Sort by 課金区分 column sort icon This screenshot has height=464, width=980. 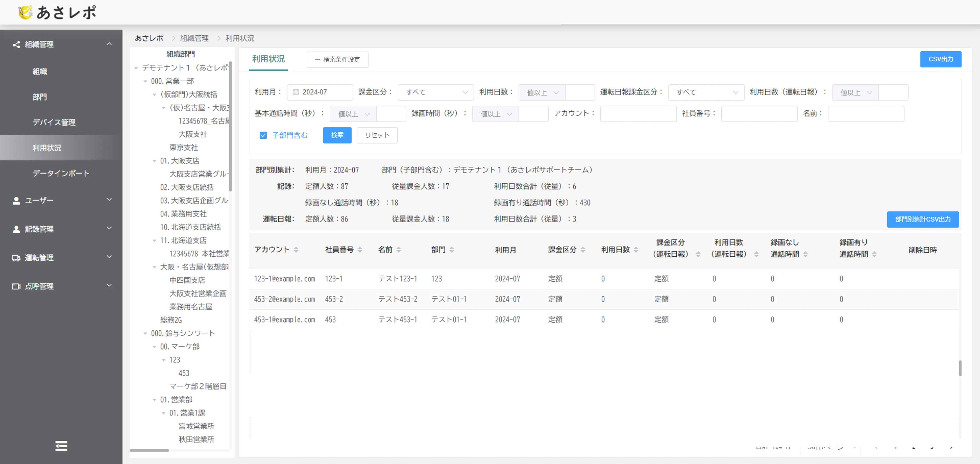pyautogui.click(x=582, y=250)
